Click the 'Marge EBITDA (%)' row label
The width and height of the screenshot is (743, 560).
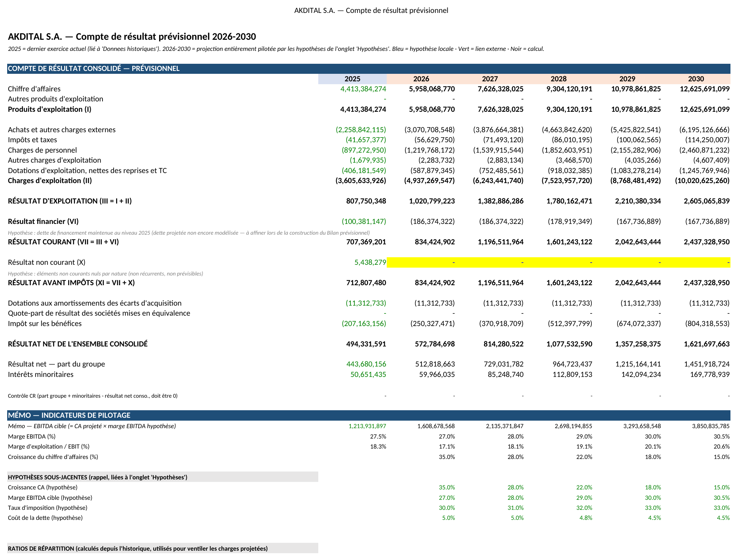point(32,436)
